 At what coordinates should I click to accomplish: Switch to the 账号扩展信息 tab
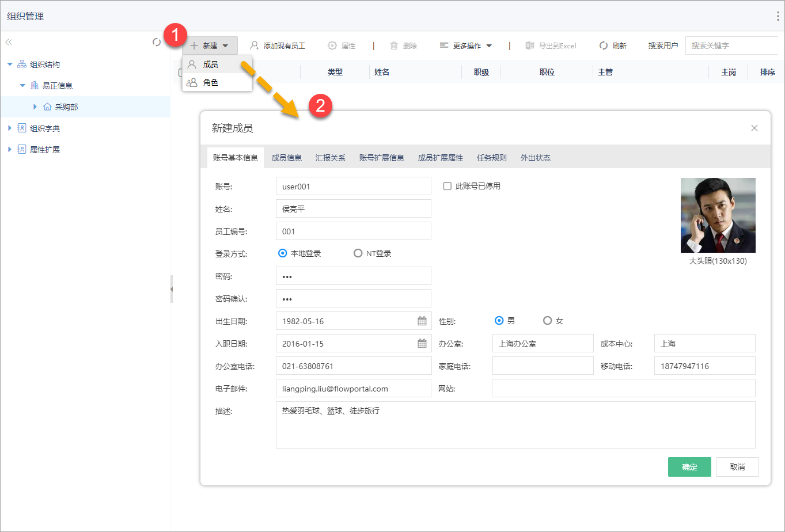pyautogui.click(x=382, y=158)
